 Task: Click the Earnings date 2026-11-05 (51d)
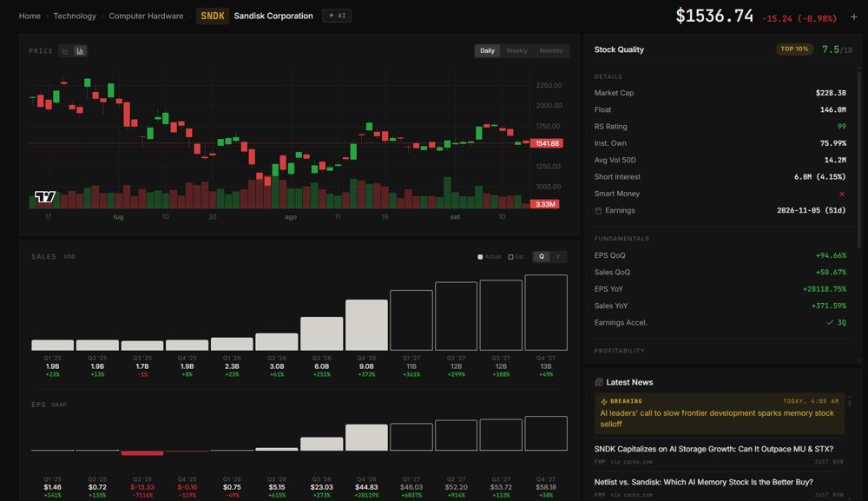(x=812, y=210)
